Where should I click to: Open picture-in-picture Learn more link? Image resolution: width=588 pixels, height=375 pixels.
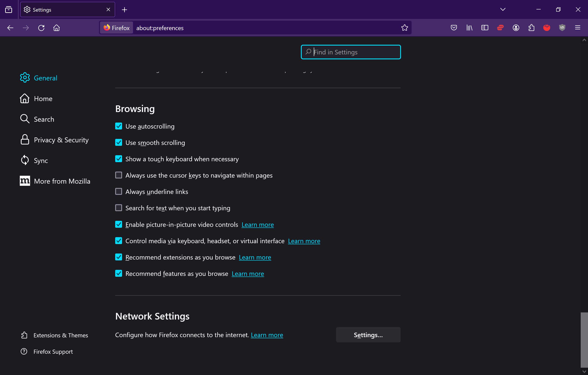pos(257,224)
